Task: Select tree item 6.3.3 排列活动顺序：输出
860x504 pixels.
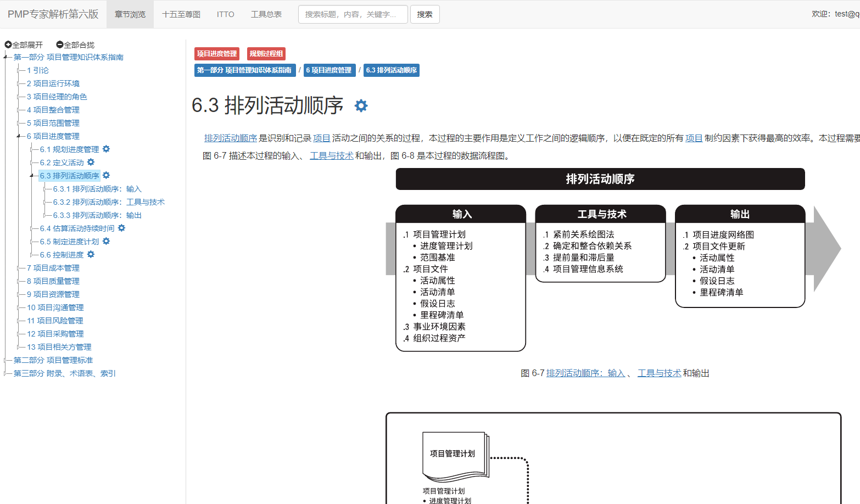Action: [x=97, y=215]
